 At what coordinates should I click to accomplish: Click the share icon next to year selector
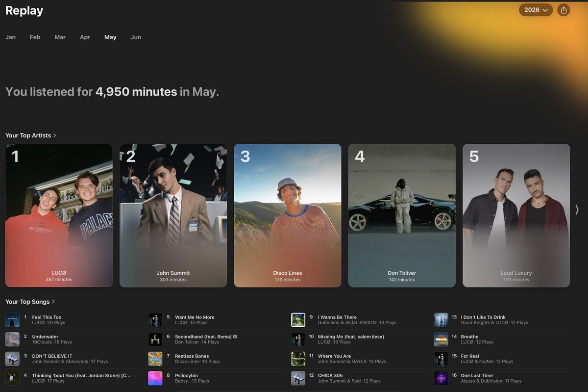point(563,10)
